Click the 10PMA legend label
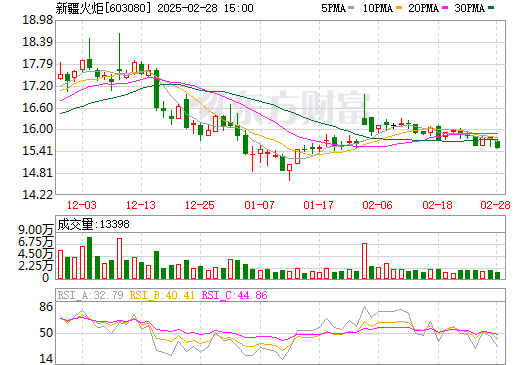 pos(378,8)
